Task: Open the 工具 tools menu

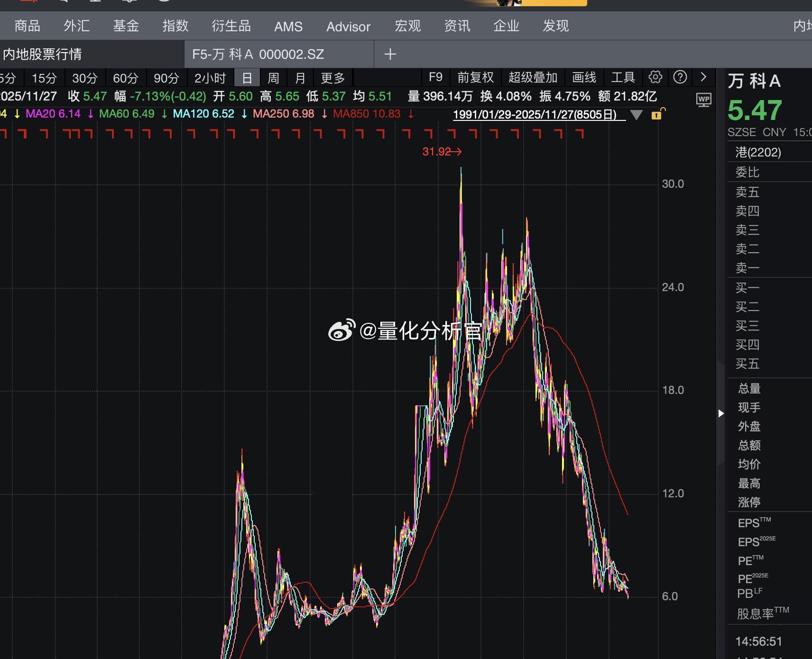Action: 623,77
